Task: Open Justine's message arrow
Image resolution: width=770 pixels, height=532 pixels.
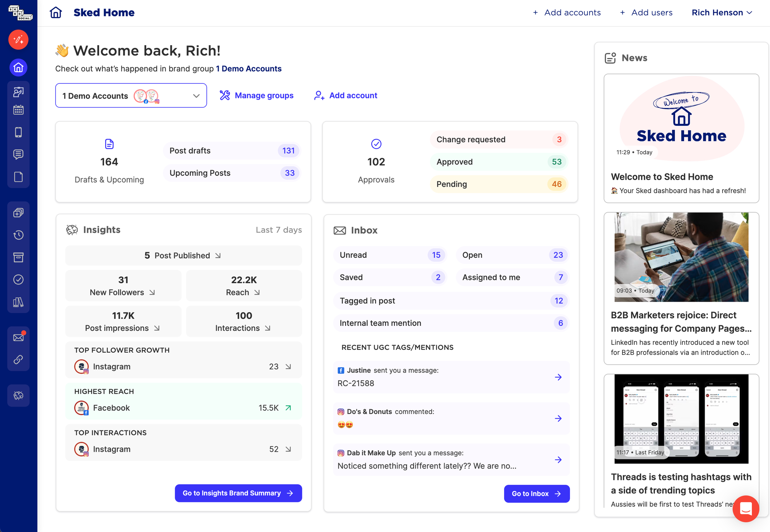Action: (x=558, y=377)
